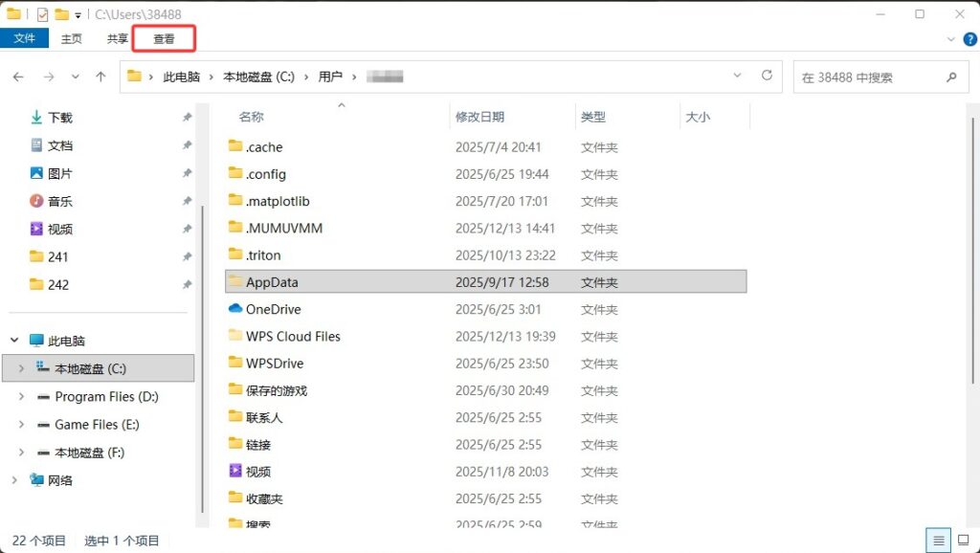
Task: Click 本地磁盘 (C:) in the breadcrumb
Action: tap(258, 77)
